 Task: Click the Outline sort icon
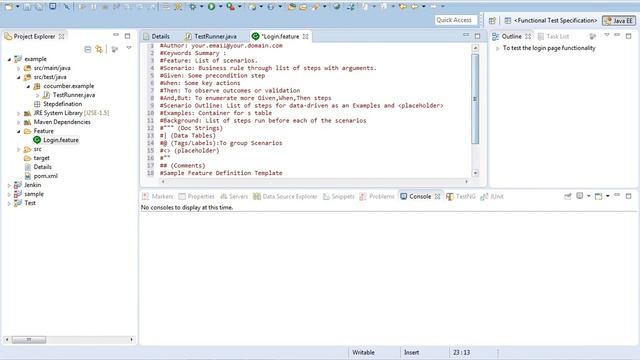point(593,36)
